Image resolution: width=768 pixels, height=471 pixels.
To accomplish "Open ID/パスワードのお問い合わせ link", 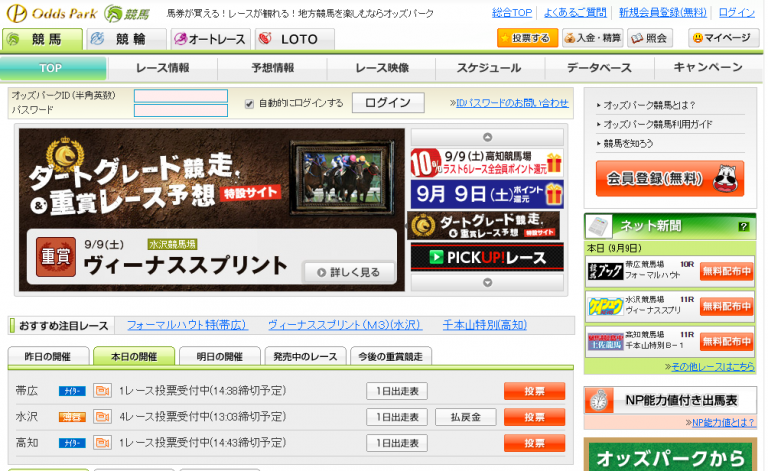I will pos(512,103).
